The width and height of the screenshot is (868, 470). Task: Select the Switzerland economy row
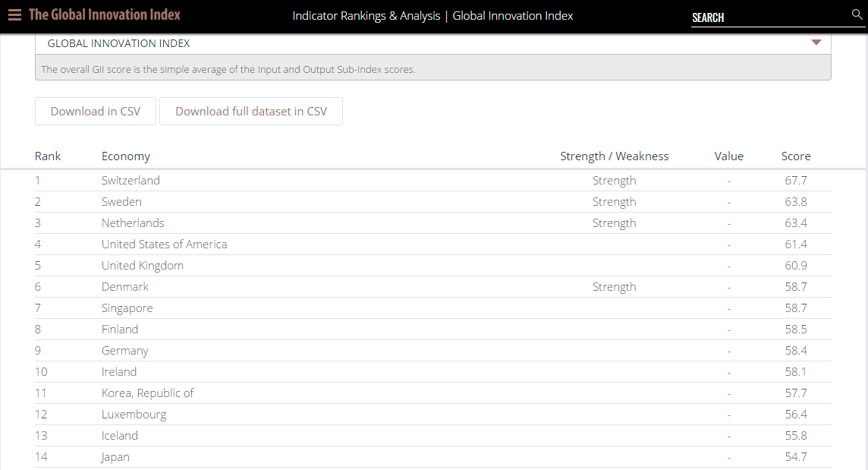tap(433, 181)
